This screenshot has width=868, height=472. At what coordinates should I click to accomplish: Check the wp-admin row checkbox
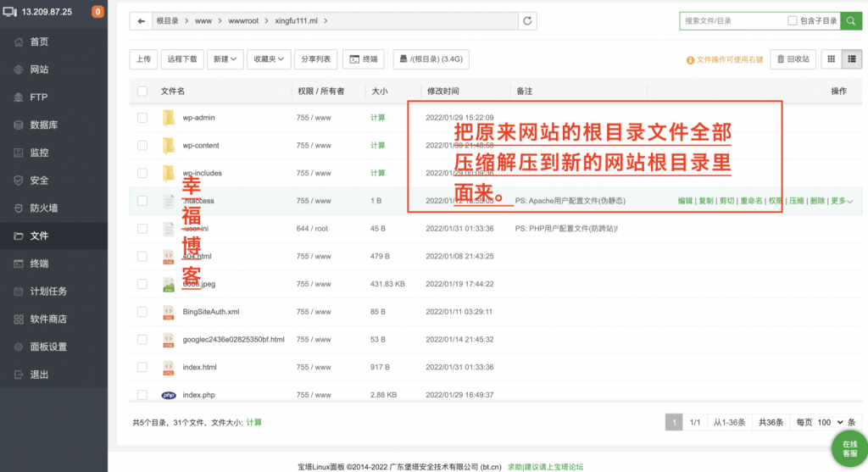point(142,118)
